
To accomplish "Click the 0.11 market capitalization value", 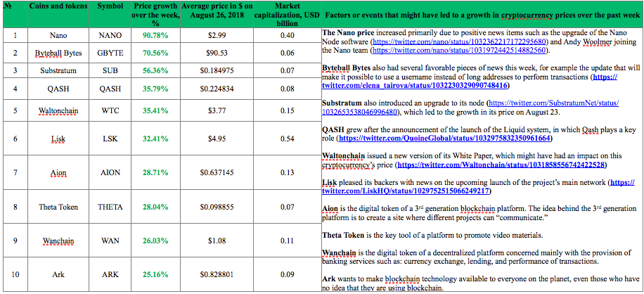I will coord(287,241).
